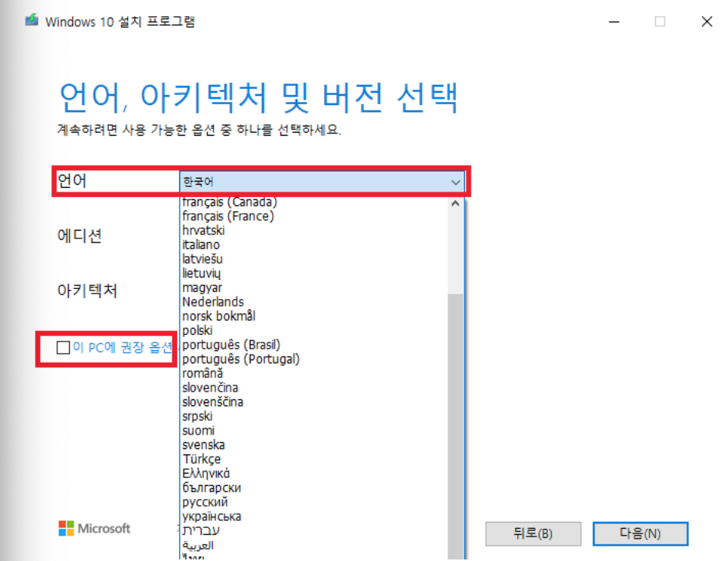Select 'magyar' language option
This screenshot has width=728, height=561.
click(314, 288)
